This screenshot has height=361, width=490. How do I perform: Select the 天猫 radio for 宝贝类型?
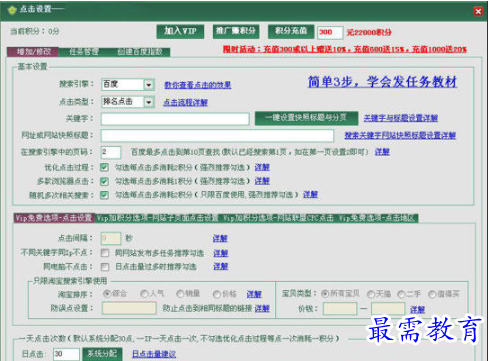pyautogui.click(x=371, y=294)
